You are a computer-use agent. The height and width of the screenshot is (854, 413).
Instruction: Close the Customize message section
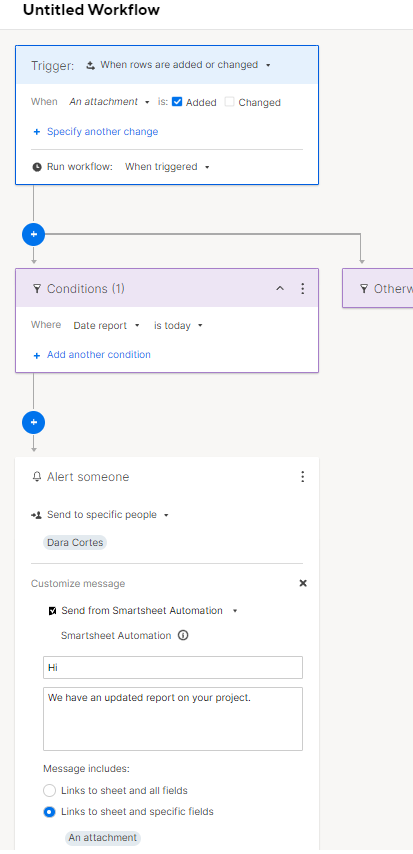(303, 583)
